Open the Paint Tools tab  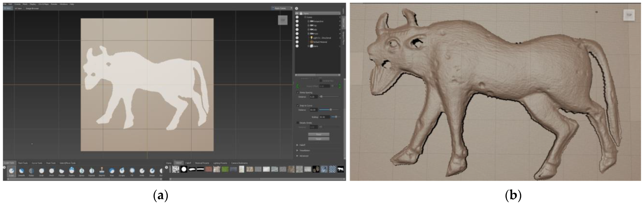pyautogui.click(x=23, y=163)
